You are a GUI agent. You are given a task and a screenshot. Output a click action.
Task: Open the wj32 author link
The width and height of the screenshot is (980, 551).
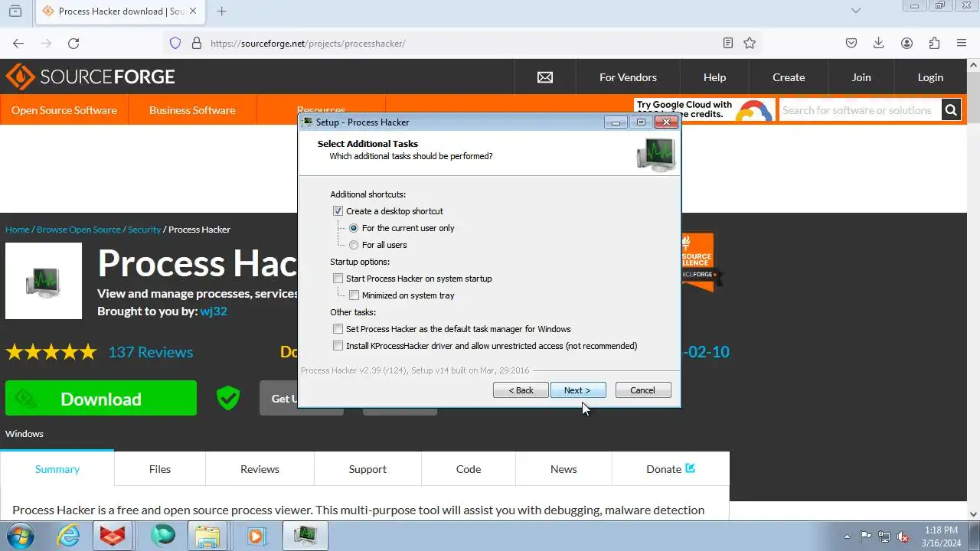pos(214,311)
